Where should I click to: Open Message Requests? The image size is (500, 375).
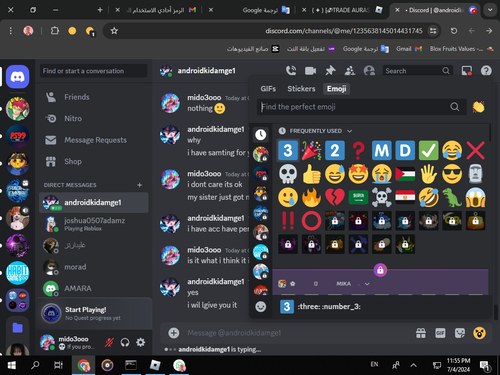[94, 140]
